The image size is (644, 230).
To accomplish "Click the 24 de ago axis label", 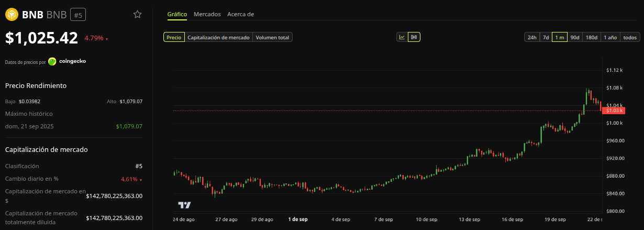I will point(184,220).
